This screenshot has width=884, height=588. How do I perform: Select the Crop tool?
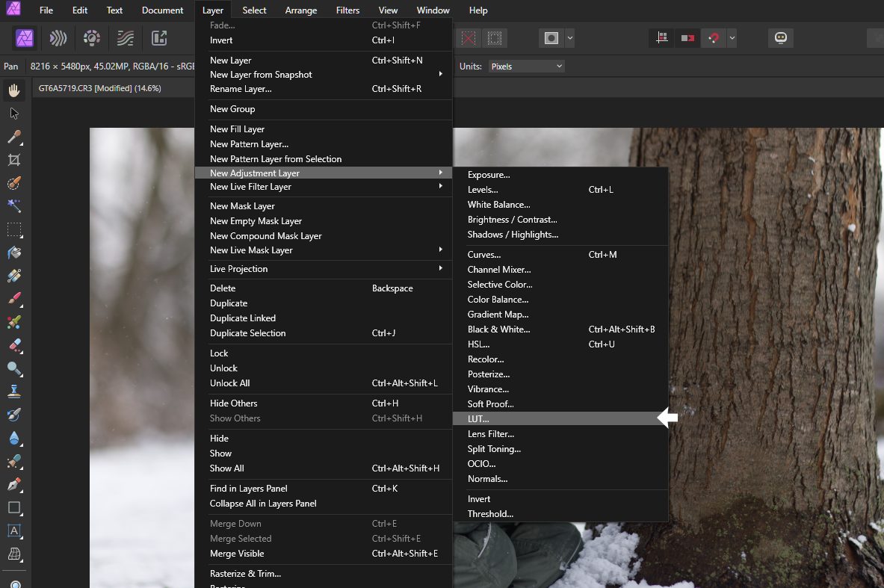click(14, 160)
